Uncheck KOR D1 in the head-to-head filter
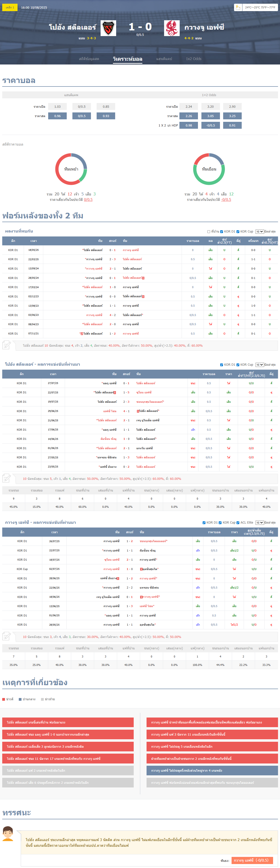This screenshot has width=280, height=868. [221, 232]
